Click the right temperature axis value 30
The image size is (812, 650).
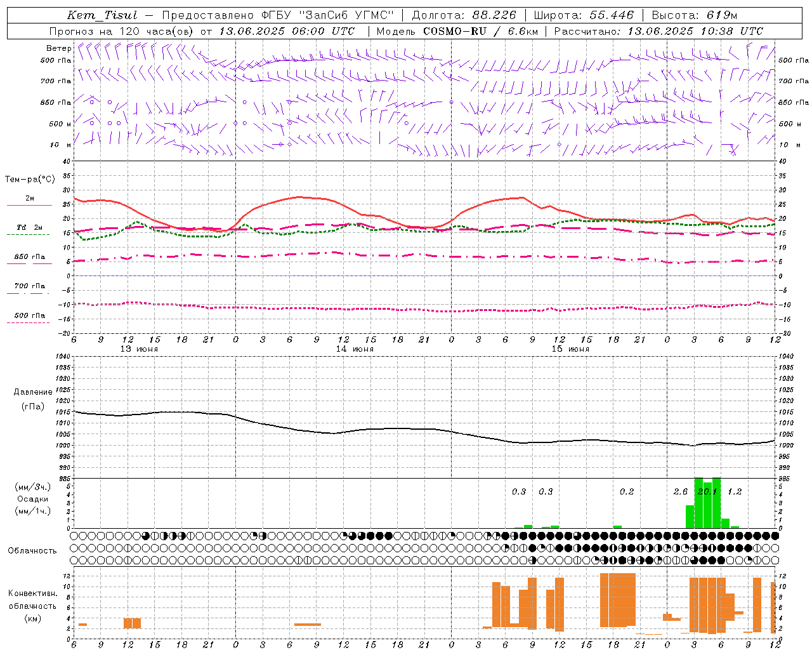point(782,190)
